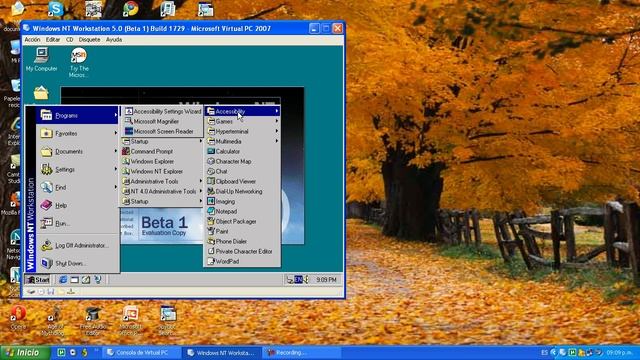Click the volume speaker icon in NT tray
Viewport: 640px width, 360px height.
pyautogui.click(x=306, y=280)
